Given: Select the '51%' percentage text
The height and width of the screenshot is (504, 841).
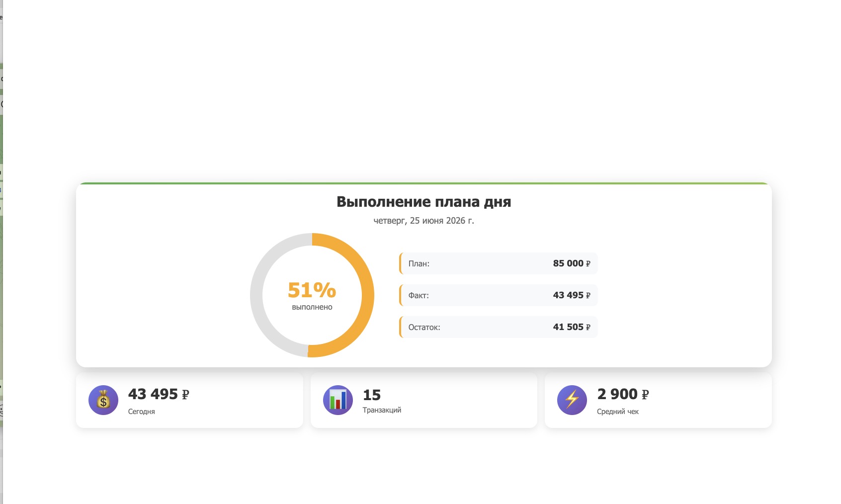Looking at the screenshot, I should point(312,290).
